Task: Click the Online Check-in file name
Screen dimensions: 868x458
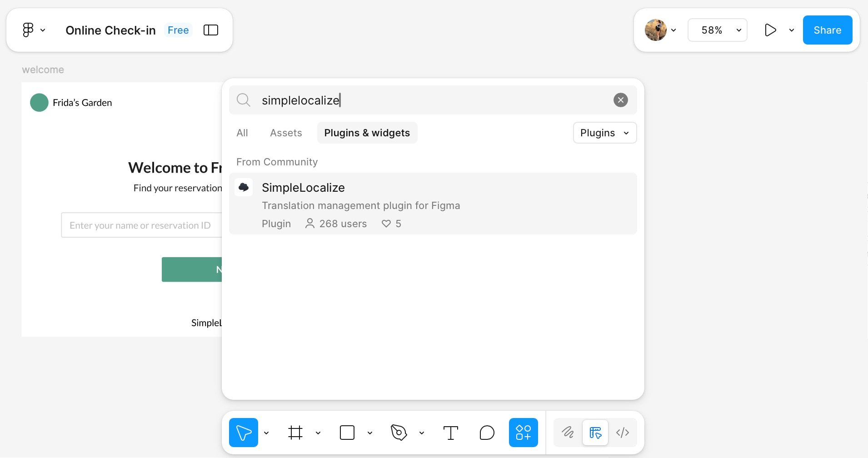Action: [x=110, y=30]
